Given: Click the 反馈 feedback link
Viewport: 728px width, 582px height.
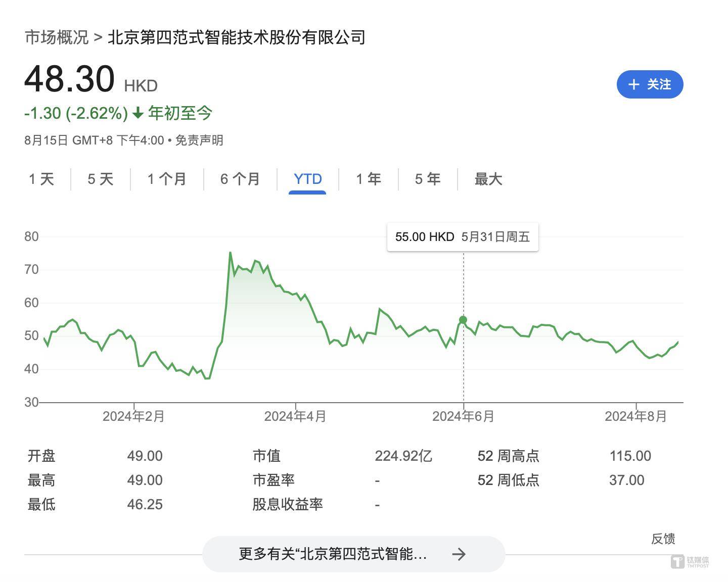Looking at the screenshot, I should 663,539.
